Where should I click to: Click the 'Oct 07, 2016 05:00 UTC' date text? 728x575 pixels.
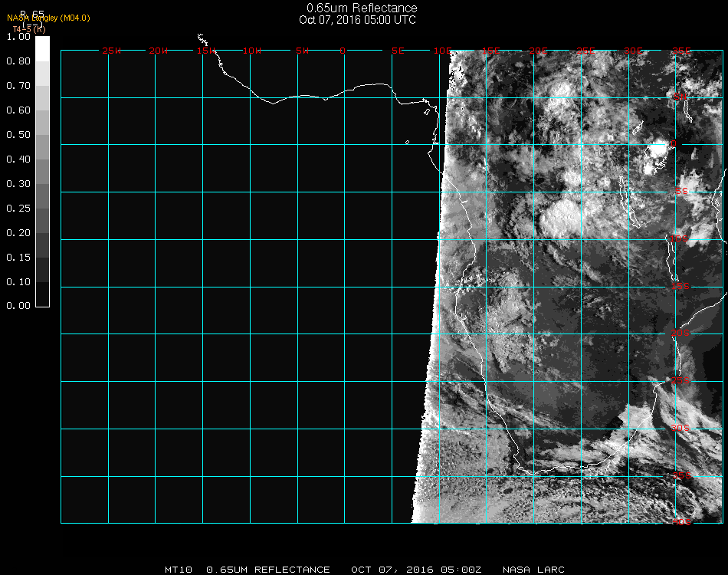(357, 20)
